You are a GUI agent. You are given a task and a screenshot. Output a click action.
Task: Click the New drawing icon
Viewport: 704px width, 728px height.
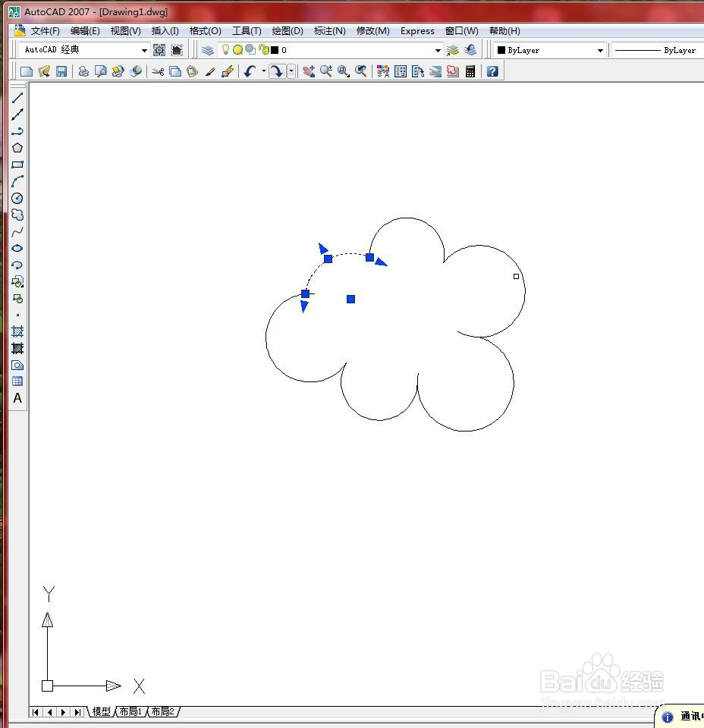(x=27, y=71)
